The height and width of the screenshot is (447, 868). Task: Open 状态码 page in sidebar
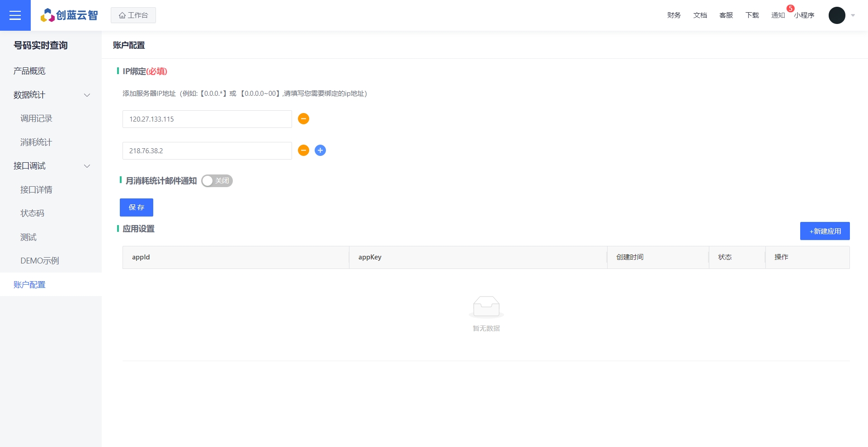pyautogui.click(x=32, y=213)
